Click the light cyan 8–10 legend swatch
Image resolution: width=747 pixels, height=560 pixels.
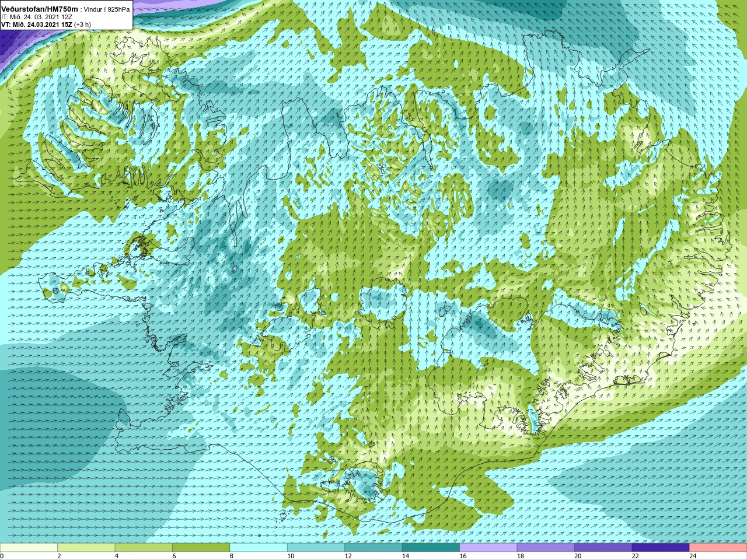click(259, 548)
